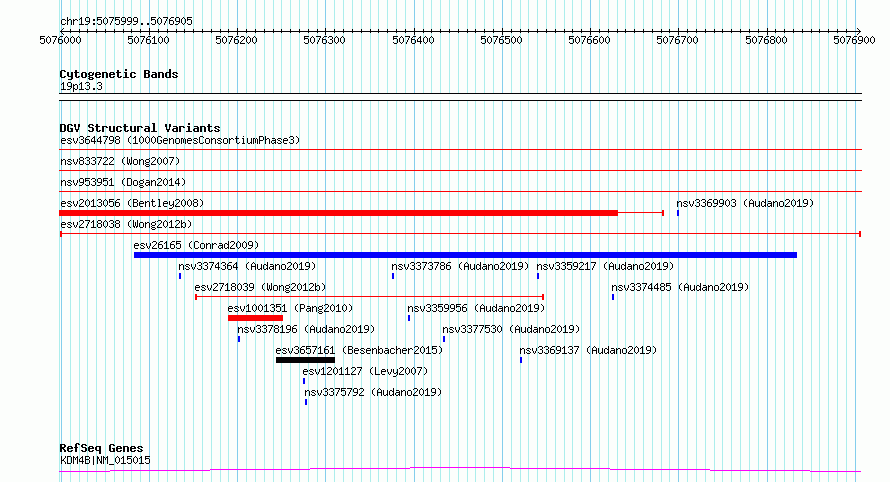The height and width of the screenshot is (482, 890).
Task: Open the esv2718038 (Wong2012b) variant label
Action: point(126,224)
